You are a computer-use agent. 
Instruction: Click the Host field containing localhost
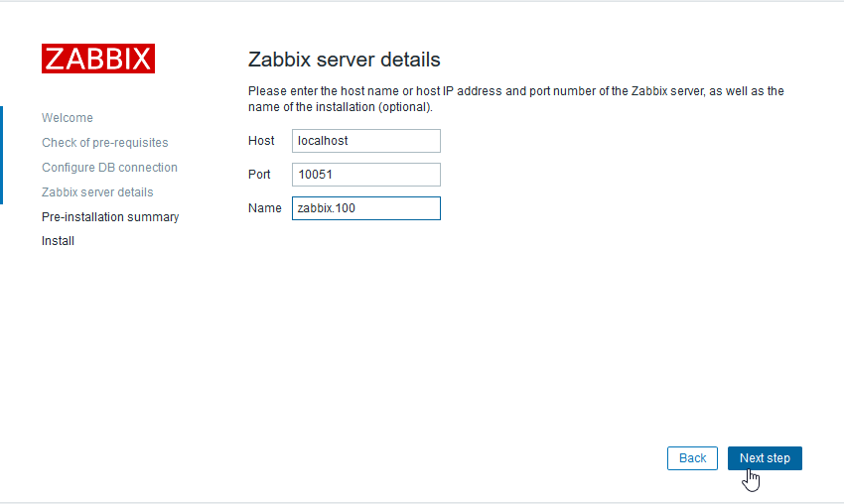tap(365, 141)
